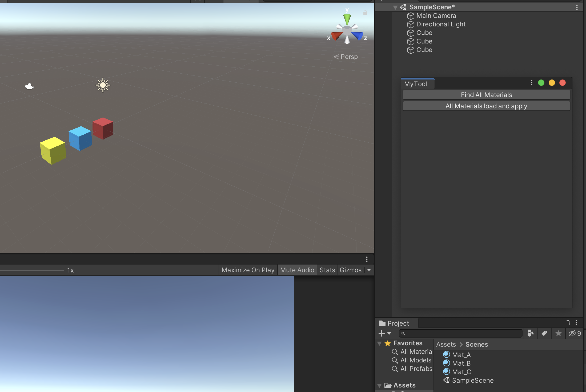This screenshot has width=586, height=392.
Task: Click the Mat_B material sphere icon
Action: 446,363
